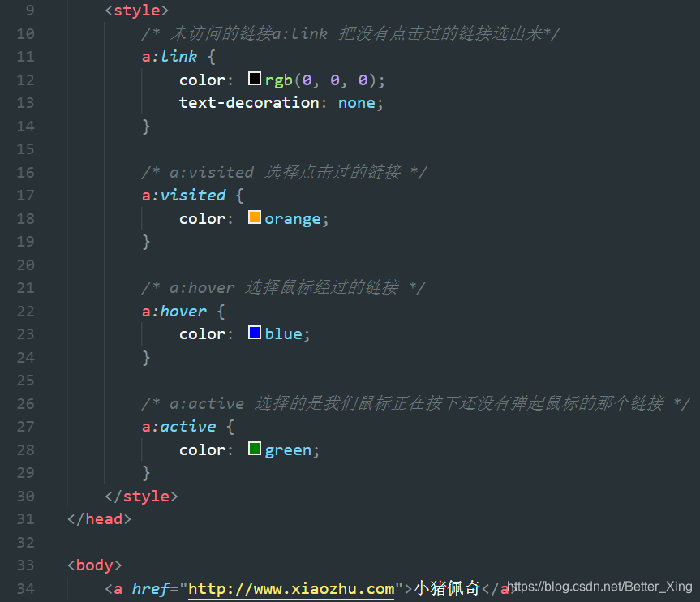Image resolution: width=700 pixels, height=602 pixels.
Task: Click line number 11 in the gutter
Action: pos(25,57)
